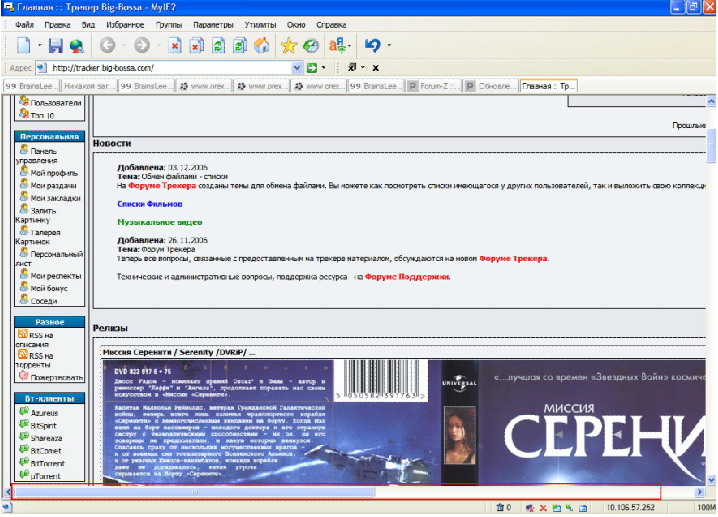Viewport: 718px width, 517px height.
Task: Open Favorites with the star icon
Action: pyautogui.click(x=289, y=45)
